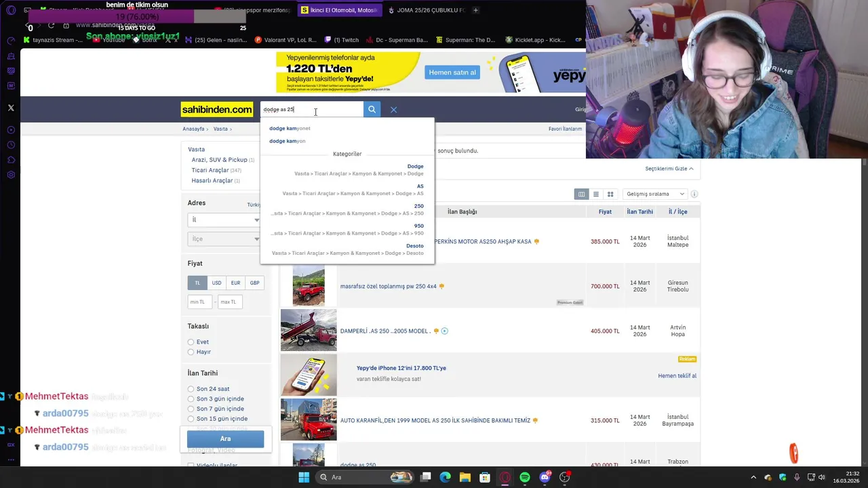The width and height of the screenshot is (868, 488).
Task: Open Microsoft Edge from the taskbar
Action: click(x=445, y=477)
